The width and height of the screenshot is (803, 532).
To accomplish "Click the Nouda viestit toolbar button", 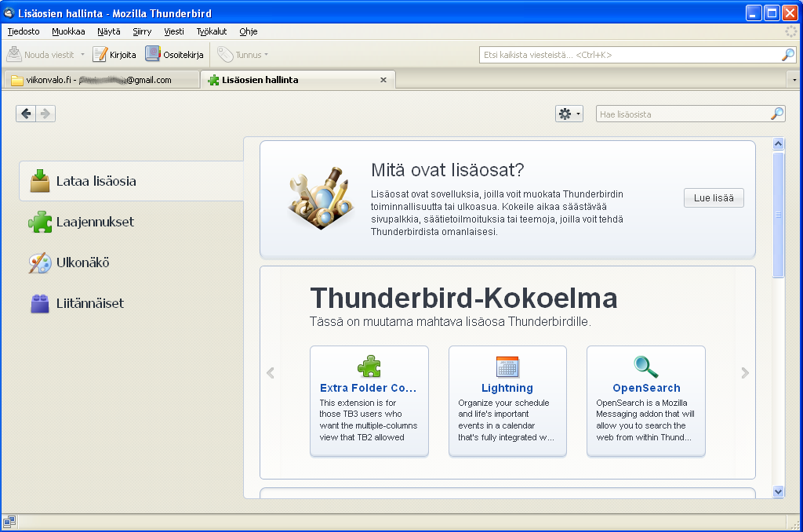I will coord(41,54).
